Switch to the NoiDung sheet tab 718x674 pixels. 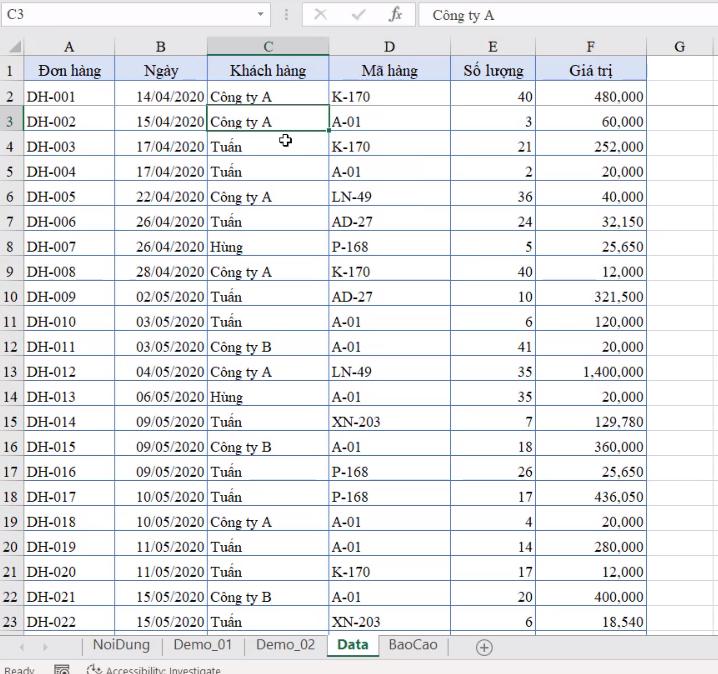121,645
